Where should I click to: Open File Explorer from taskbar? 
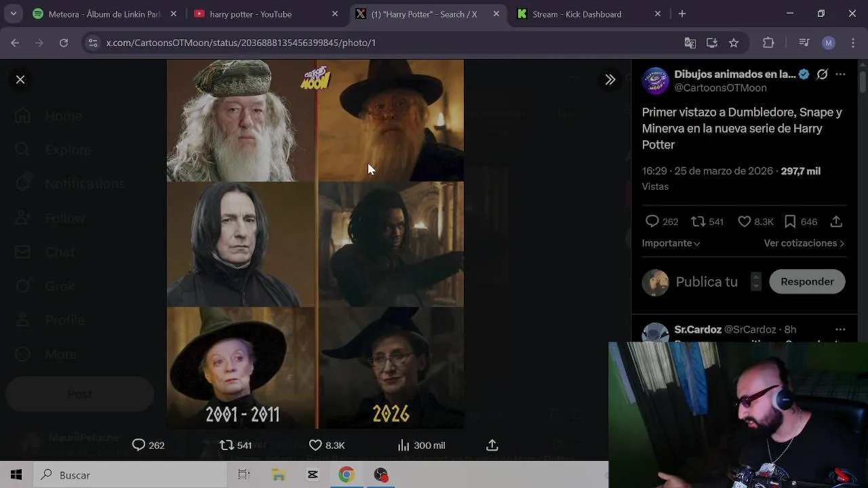(279, 474)
